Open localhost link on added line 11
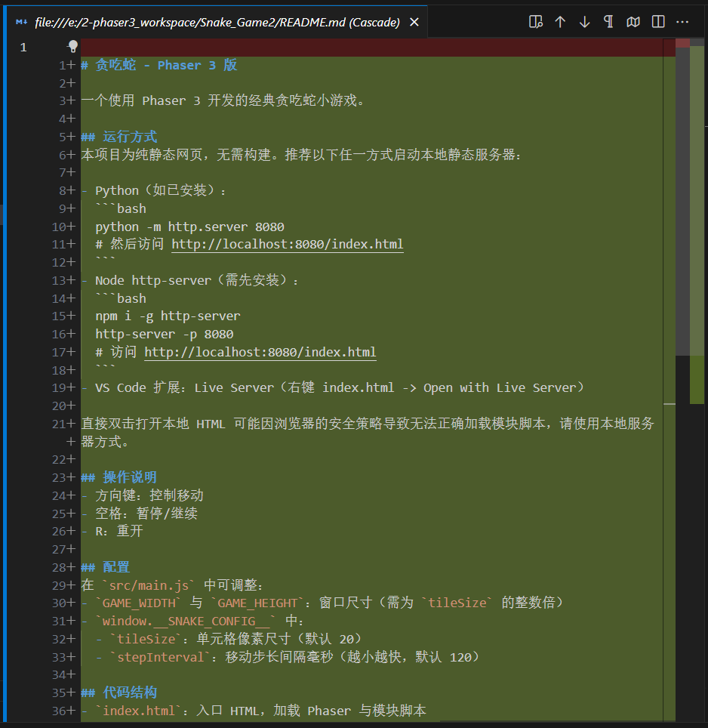This screenshot has width=708, height=728. pos(287,244)
